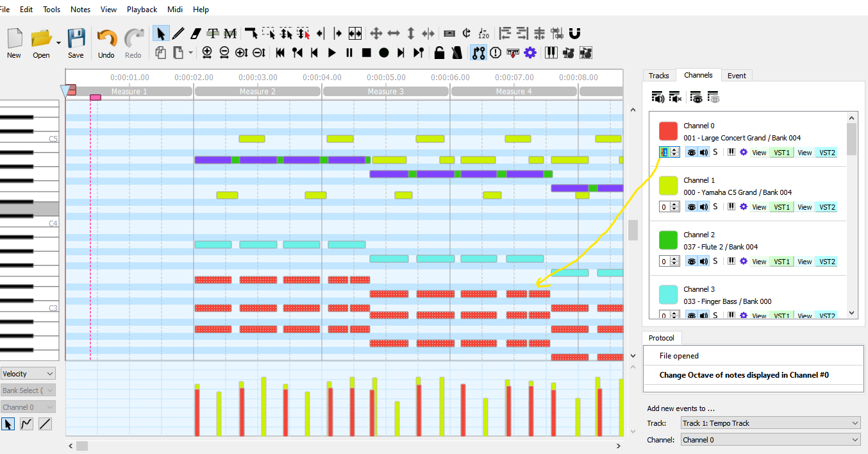Screen dimensions: 868x454
Task: Click VST1 button for Channel 0
Action: (781, 153)
